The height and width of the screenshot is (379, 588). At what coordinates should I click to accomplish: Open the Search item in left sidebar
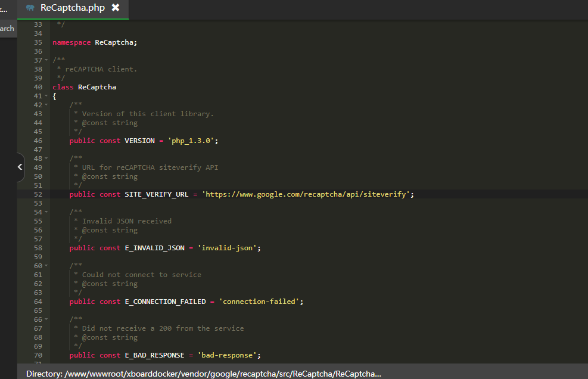(7, 28)
